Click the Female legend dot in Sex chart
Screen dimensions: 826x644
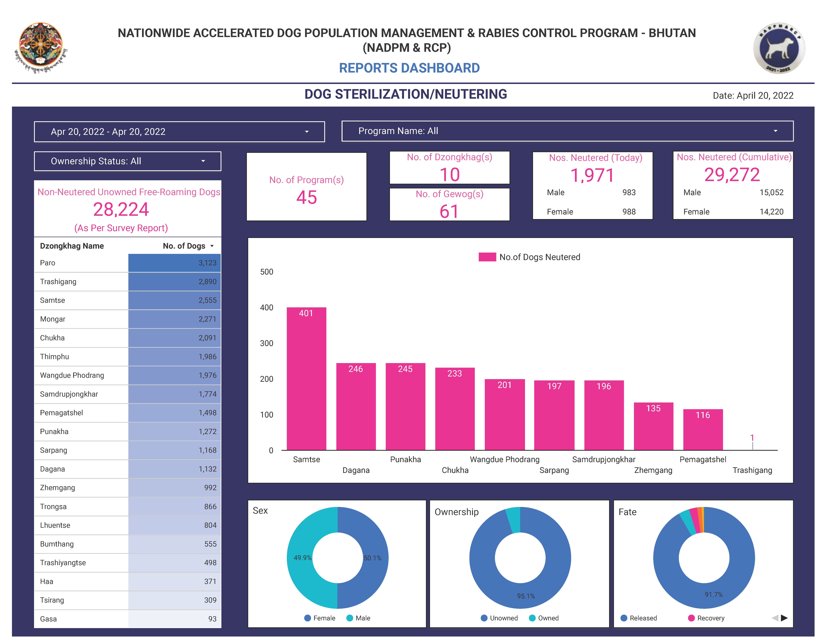(307, 618)
